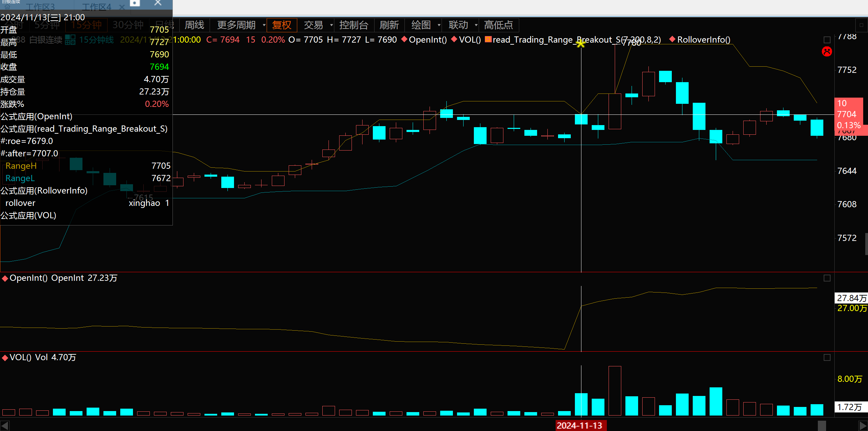Viewport: 868px width, 431px height.
Task: Toggle maximize box of OpenInt sub-panel
Action: [x=827, y=278]
